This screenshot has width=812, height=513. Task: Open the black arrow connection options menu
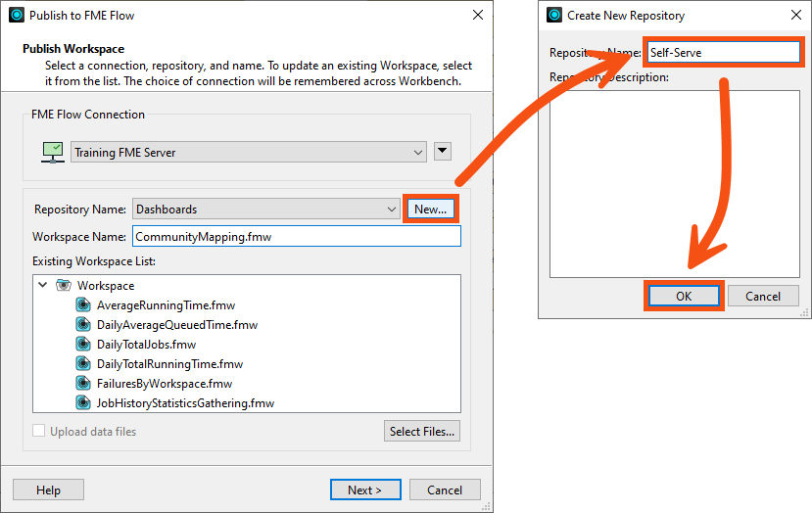click(443, 151)
